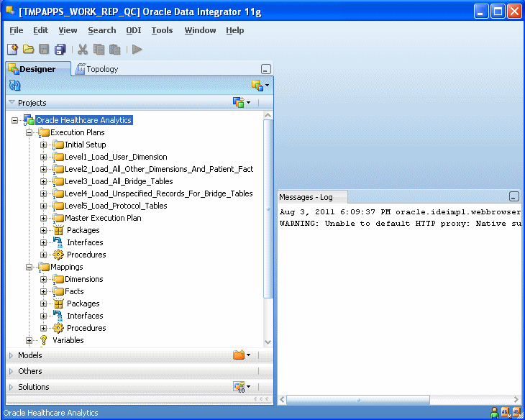Expand the Solutions accordion section
525x420 pixels.
click(12, 387)
